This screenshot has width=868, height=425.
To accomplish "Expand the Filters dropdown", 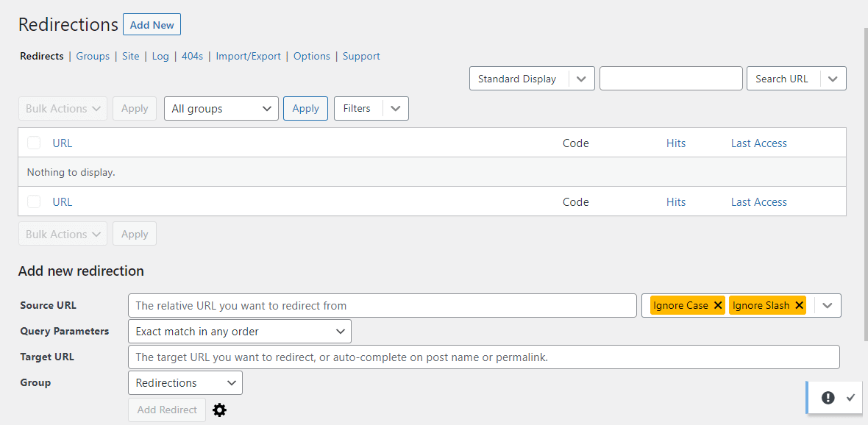I will (395, 108).
